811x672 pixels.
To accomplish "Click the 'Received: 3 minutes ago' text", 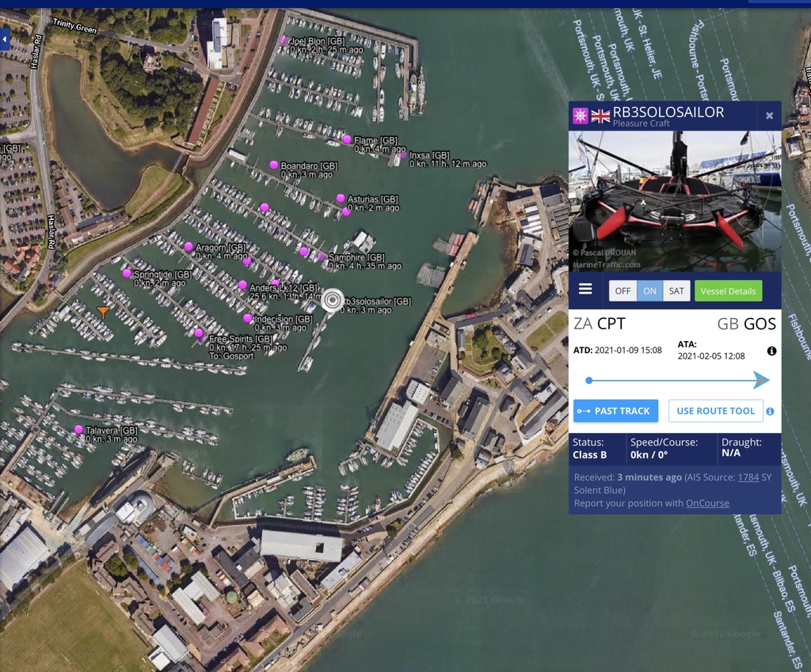I will tap(628, 477).
